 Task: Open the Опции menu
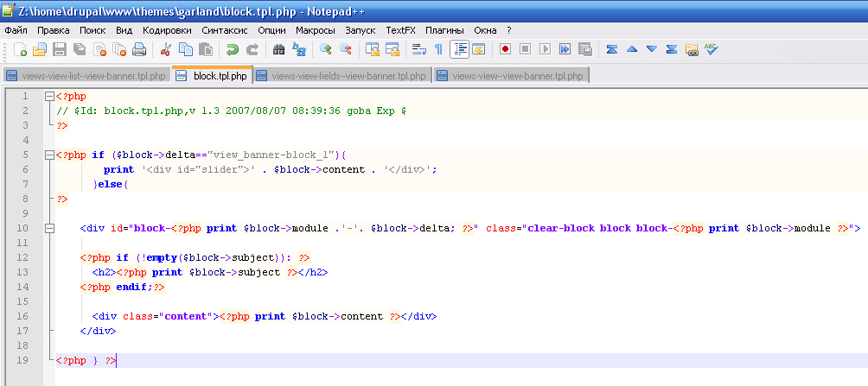coord(271,30)
